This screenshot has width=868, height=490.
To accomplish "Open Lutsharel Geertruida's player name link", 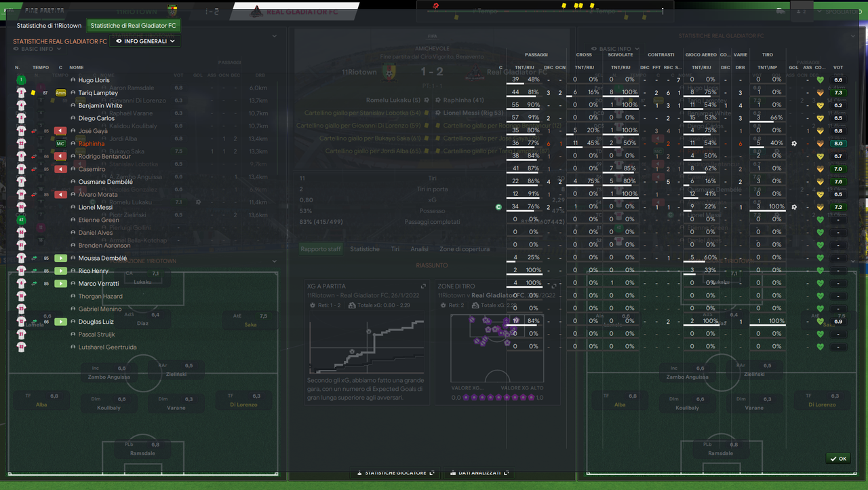I will (107, 347).
